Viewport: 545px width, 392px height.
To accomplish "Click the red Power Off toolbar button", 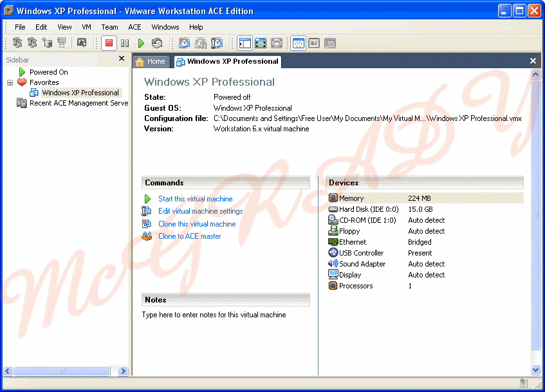I will 109,43.
